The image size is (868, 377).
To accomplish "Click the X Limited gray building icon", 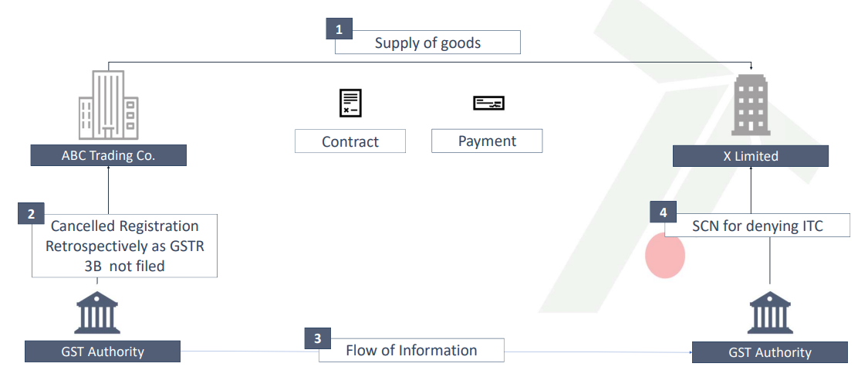I will [x=751, y=105].
